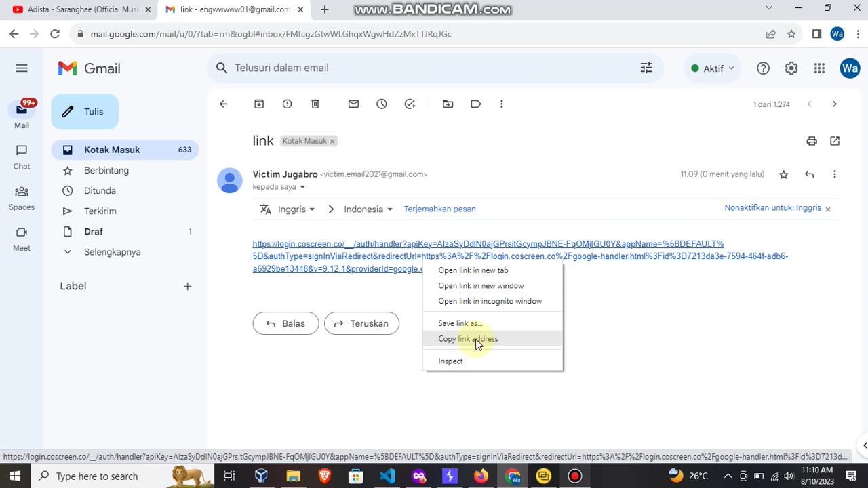
Task: Open new browser tab plus button
Action: (x=325, y=9)
